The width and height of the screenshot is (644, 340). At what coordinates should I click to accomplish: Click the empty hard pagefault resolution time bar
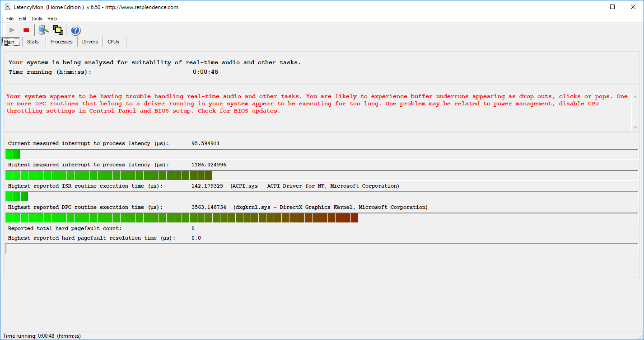322,249
